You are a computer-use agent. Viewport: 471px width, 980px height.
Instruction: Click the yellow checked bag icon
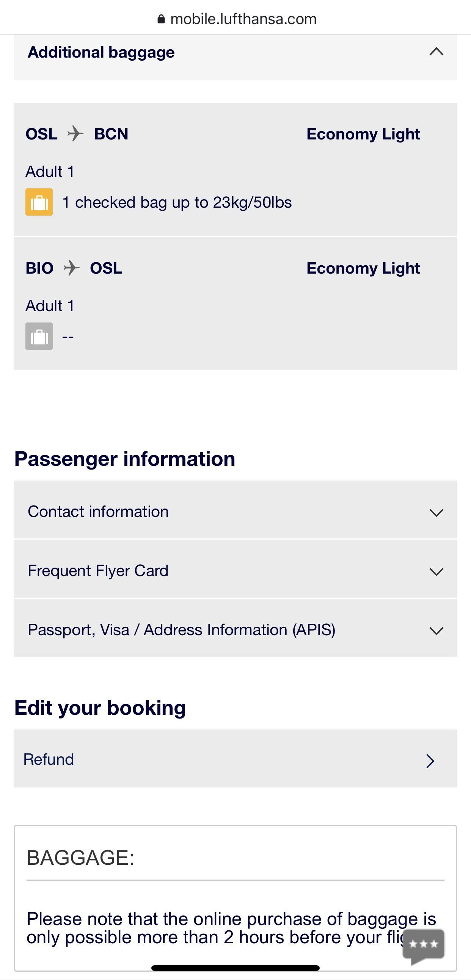pyautogui.click(x=39, y=202)
